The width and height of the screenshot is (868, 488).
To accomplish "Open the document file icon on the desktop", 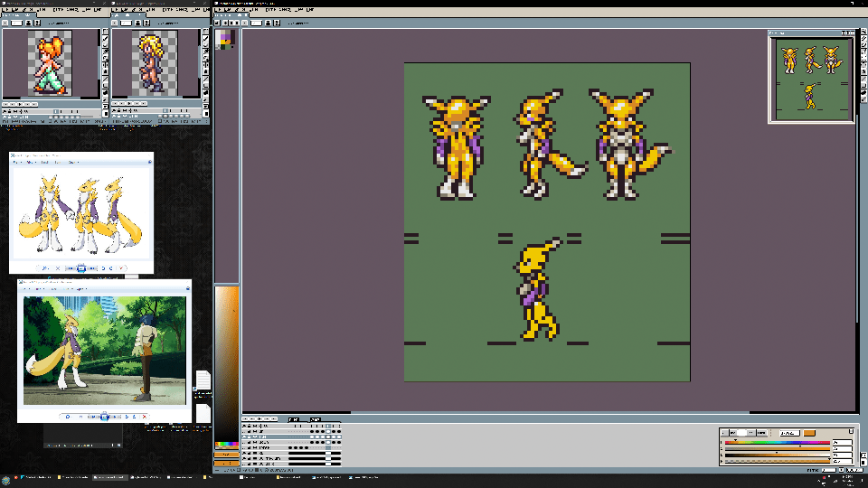I will (203, 380).
